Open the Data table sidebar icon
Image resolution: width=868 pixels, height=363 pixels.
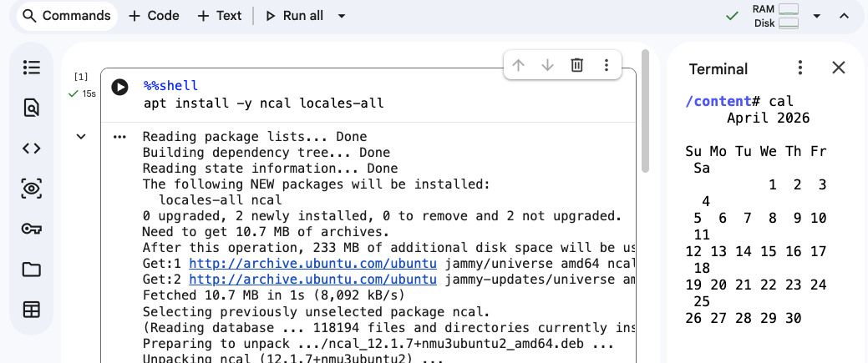32,310
